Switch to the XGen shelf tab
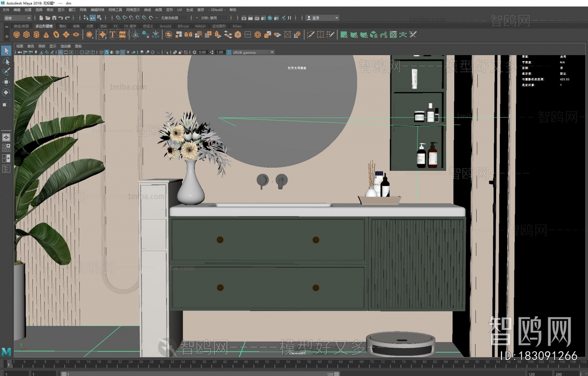The width and height of the screenshot is (588, 376). click(x=237, y=26)
